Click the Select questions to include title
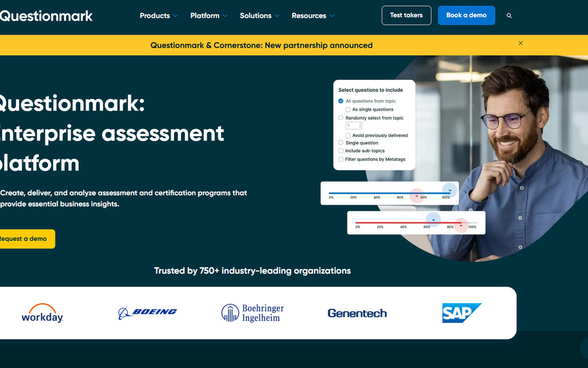 [x=370, y=90]
